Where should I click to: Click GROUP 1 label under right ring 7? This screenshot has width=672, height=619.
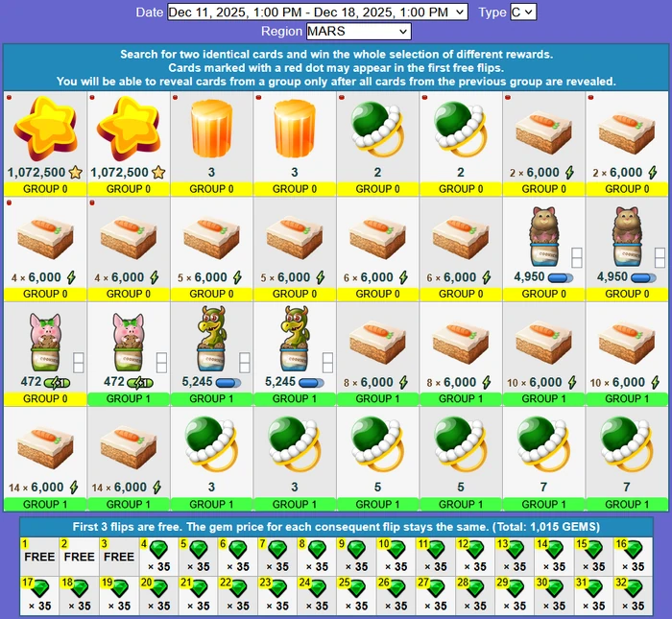[627, 504]
